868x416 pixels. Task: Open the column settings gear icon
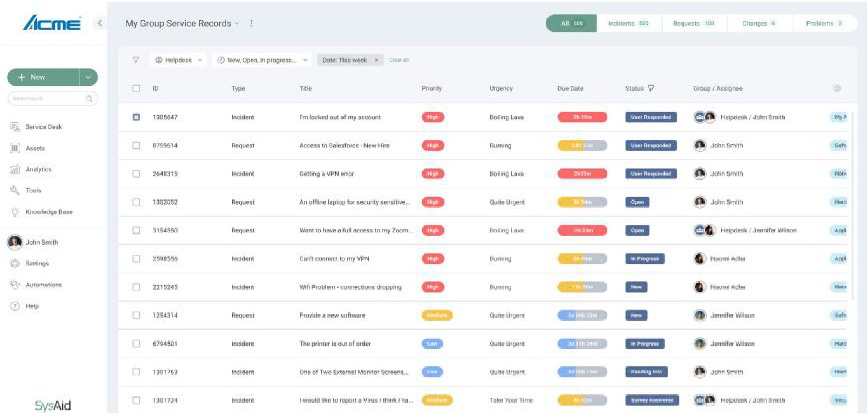[837, 89]
